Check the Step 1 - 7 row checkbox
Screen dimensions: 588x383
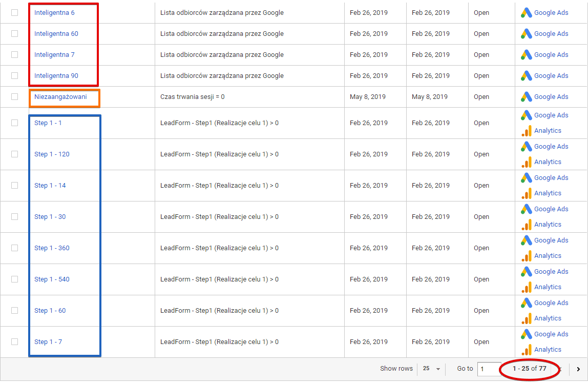(15, 341)
